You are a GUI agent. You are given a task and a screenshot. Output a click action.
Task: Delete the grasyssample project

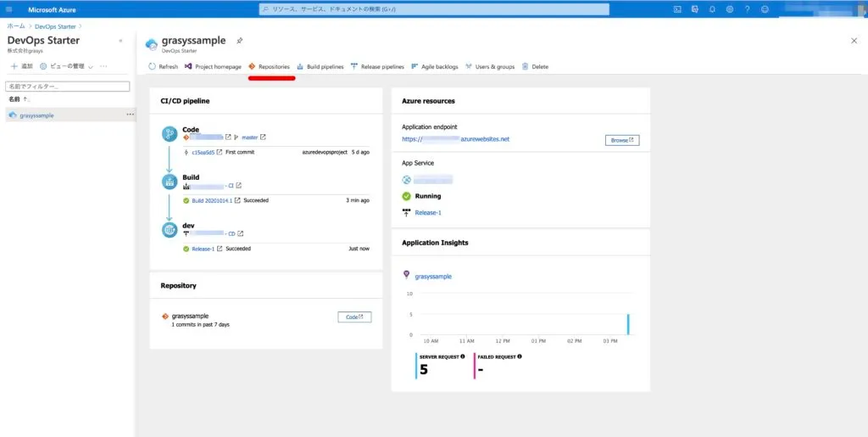[x=535, y=66]
